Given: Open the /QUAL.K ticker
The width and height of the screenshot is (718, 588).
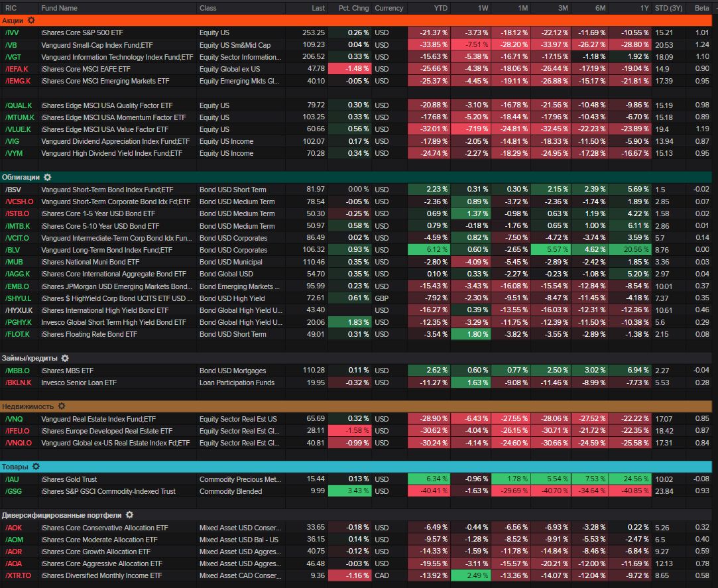Looking at the screenshot, I should pyautogui.click(x=19, y=105).
